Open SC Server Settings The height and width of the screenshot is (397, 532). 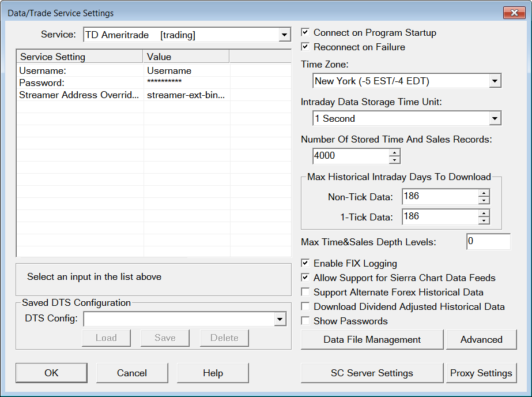coord(372,373)
